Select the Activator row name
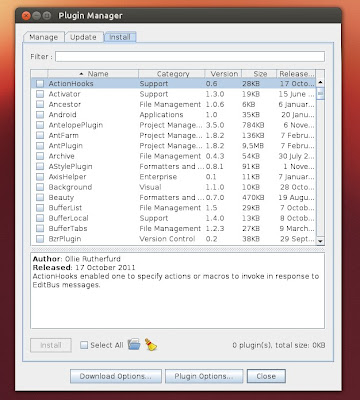 click(64, 94)
